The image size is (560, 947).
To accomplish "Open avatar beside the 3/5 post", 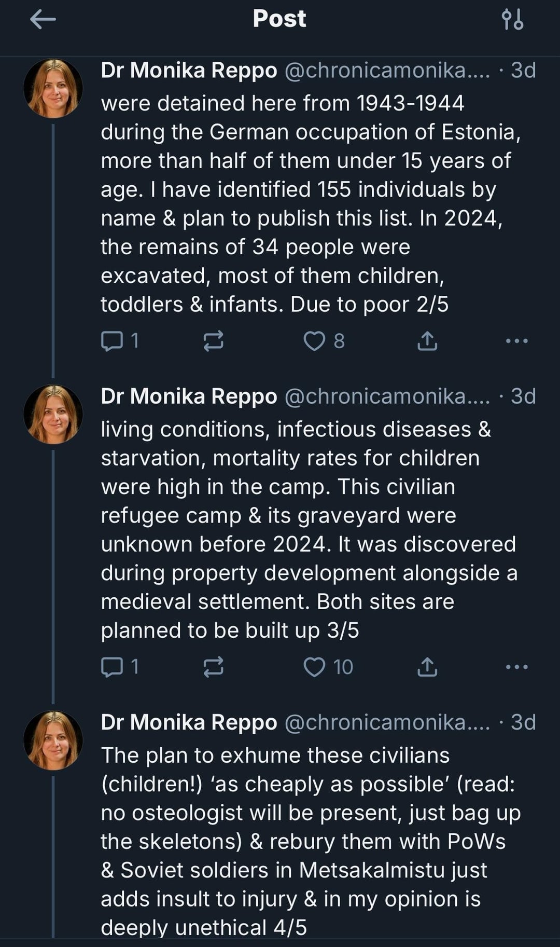I will pyautogui.click(x=53, y=414).
